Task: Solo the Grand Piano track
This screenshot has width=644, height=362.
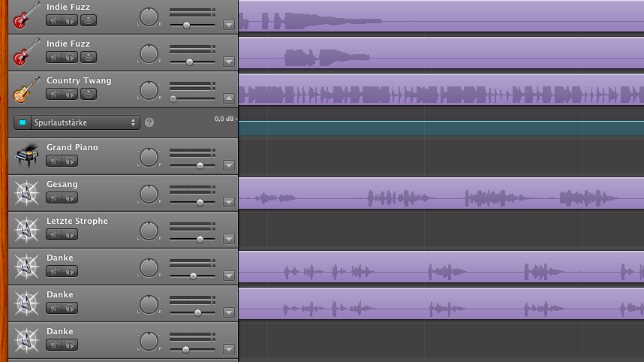Action: tap(70, 161)
